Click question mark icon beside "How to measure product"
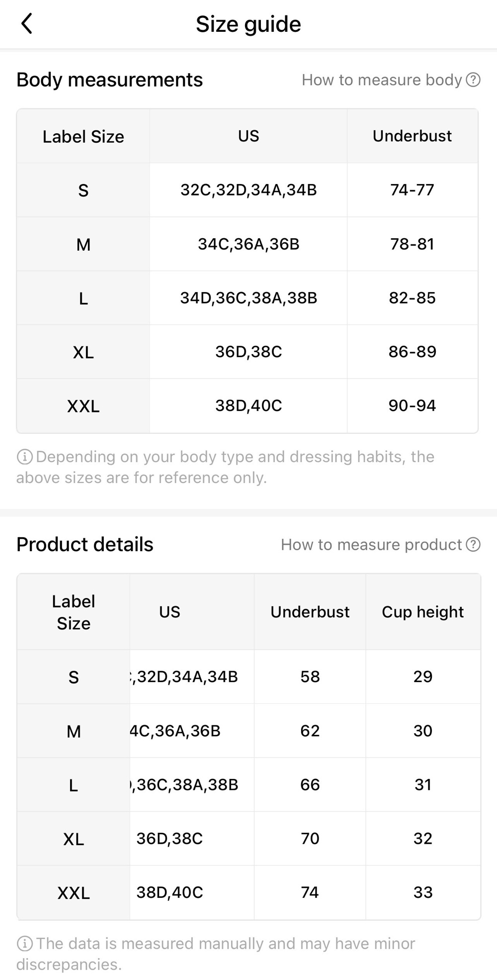497x980 pixels. (x=473, y=545)
